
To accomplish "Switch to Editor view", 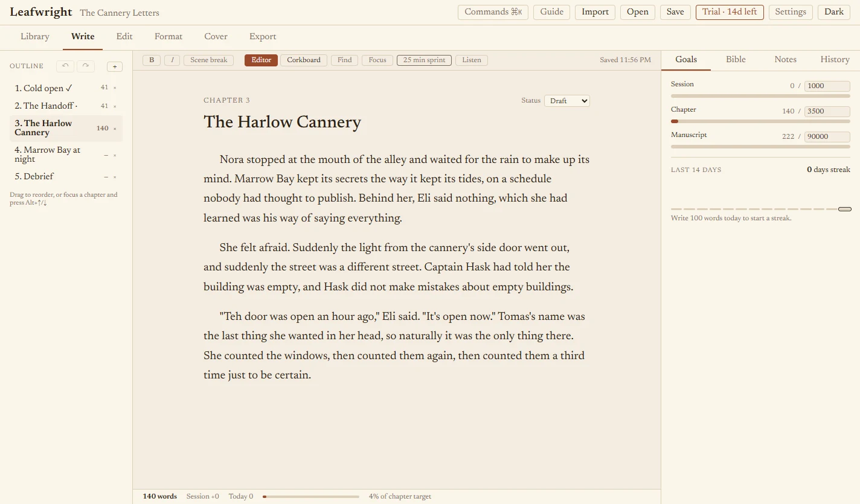I will pos(262,60).
